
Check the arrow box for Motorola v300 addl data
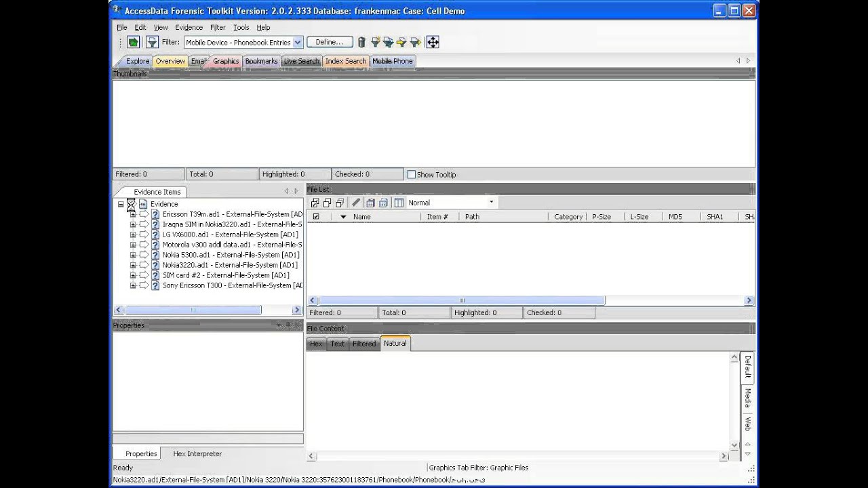click(144, 245)
